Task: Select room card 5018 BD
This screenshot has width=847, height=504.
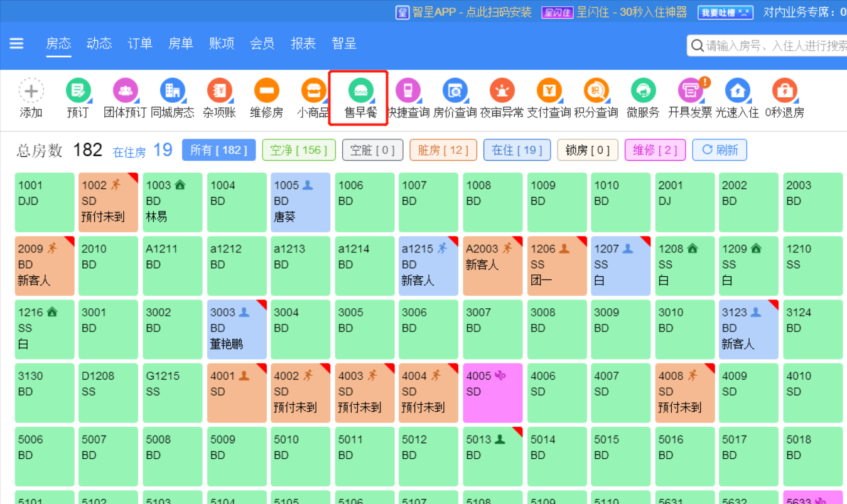Action: point(812,457)
